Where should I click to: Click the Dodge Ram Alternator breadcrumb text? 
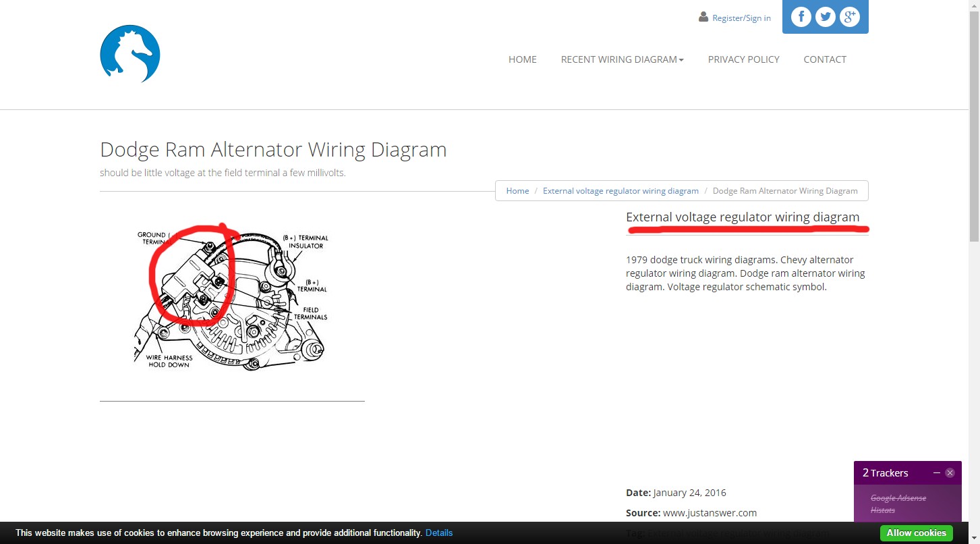point(785,191)
